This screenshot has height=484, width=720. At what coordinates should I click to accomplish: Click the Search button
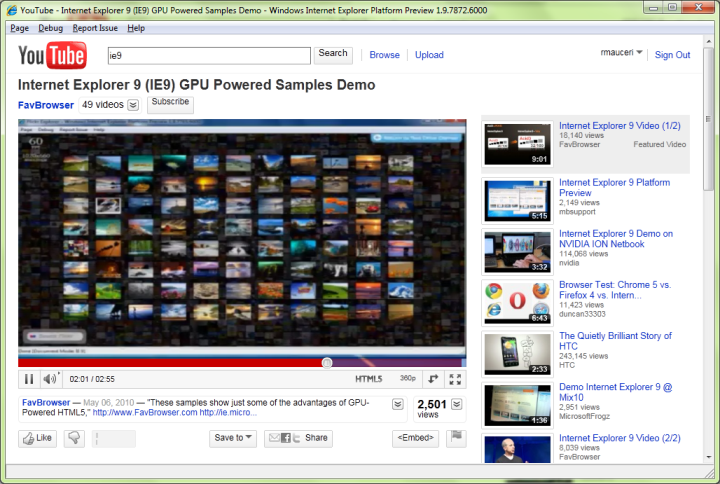coord(333,55)
